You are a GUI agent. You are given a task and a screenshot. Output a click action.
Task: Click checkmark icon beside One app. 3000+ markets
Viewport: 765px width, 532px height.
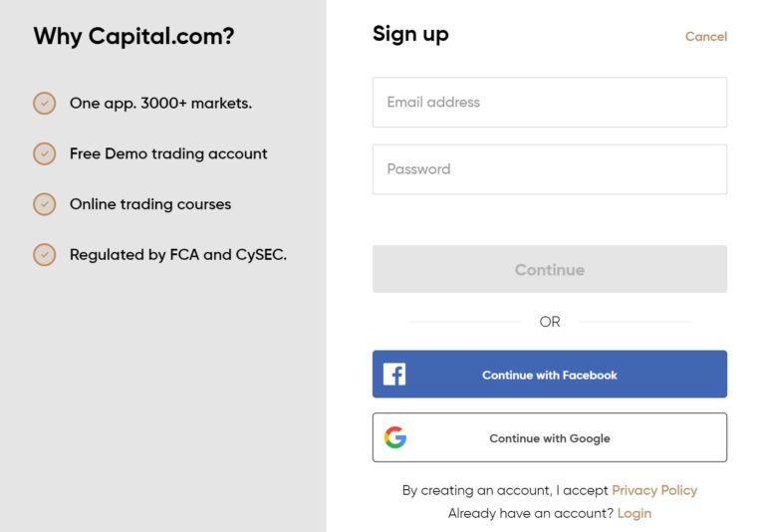45,104
